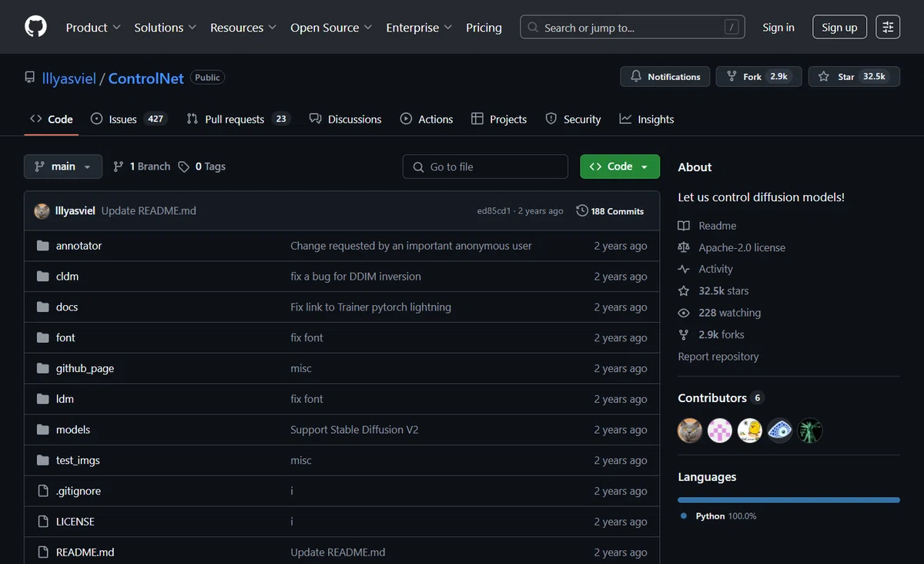
Task: Click the .gitignore file icon
Action: pos(42,491)
